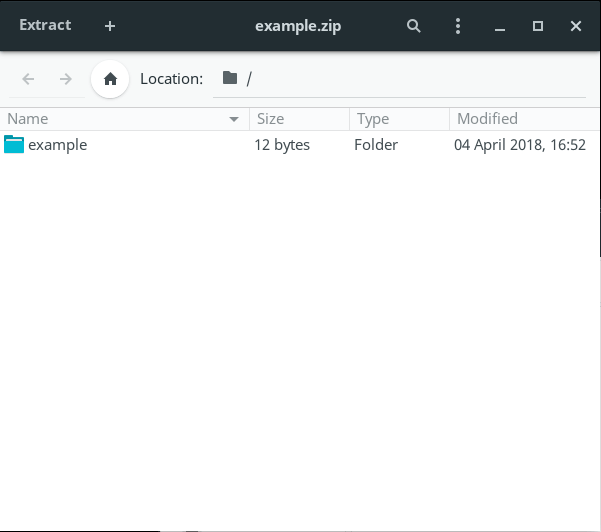Select the example folder icon
The height and width of the screenshot is (532, 601).
point(14,145)
